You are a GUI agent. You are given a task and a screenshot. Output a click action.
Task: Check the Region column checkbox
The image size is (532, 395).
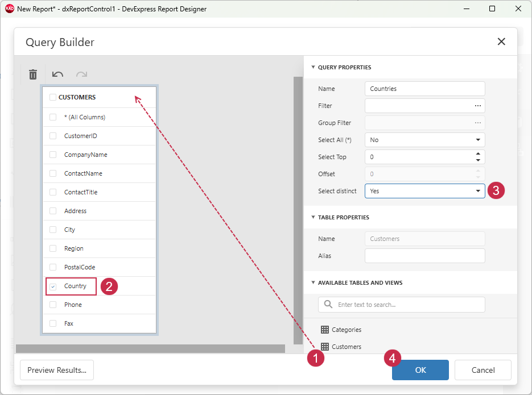click(x=53, y=248)
